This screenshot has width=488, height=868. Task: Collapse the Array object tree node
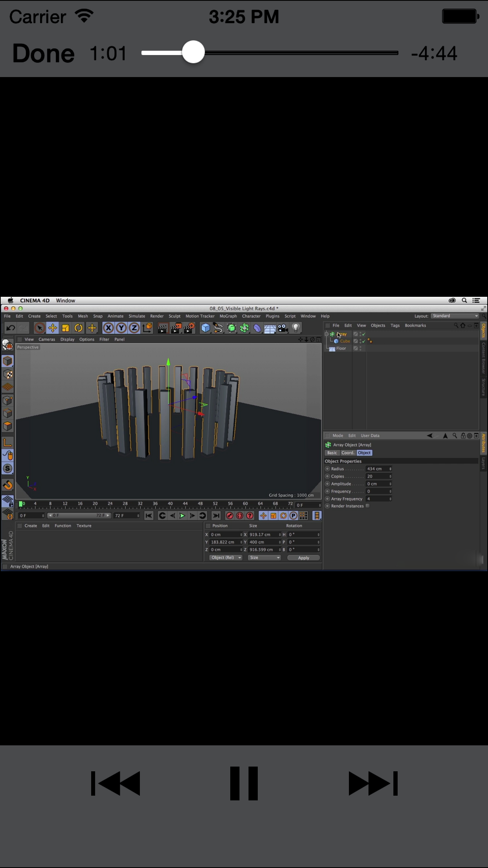pos(327,334)
